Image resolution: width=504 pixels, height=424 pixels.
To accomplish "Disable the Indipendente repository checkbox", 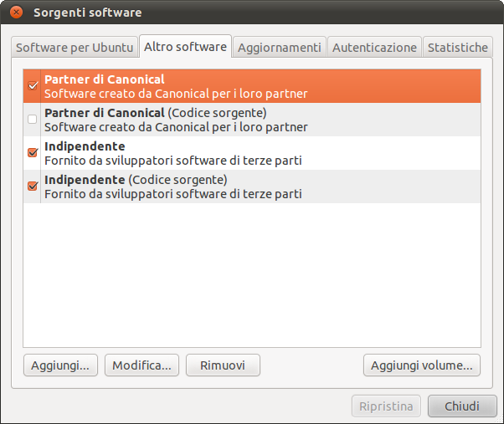I will [x=33, y=153].
